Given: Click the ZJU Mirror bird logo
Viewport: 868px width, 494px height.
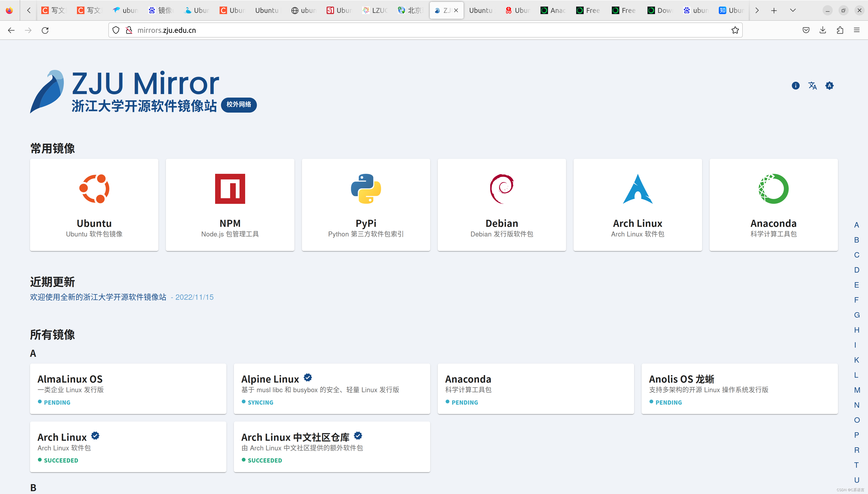Looking at the screenshot, I should pyautogui.click(x=47, y=91).
